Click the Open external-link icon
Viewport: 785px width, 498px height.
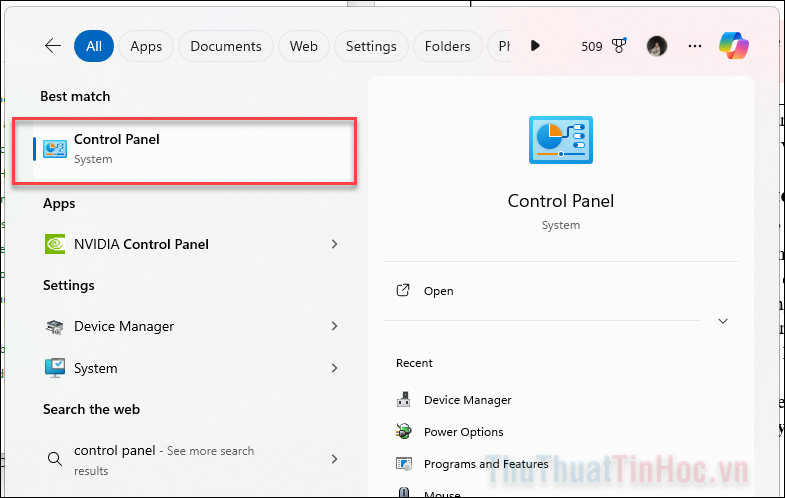pyautogui.click(x=403, y=290)
